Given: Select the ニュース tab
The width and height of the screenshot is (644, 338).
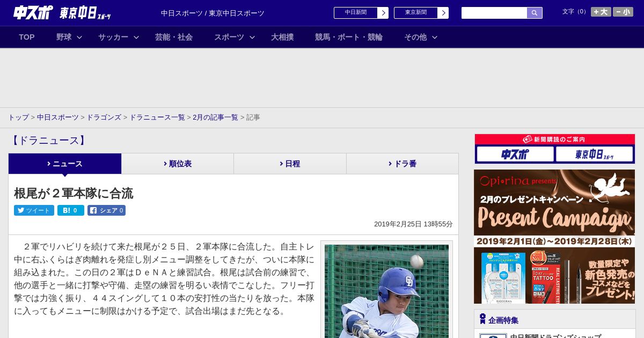Looking at the screenshot, I should coord(65,164).
